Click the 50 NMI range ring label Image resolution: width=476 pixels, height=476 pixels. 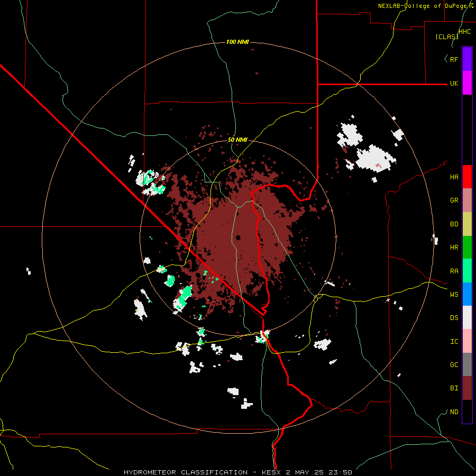(237, 140)
